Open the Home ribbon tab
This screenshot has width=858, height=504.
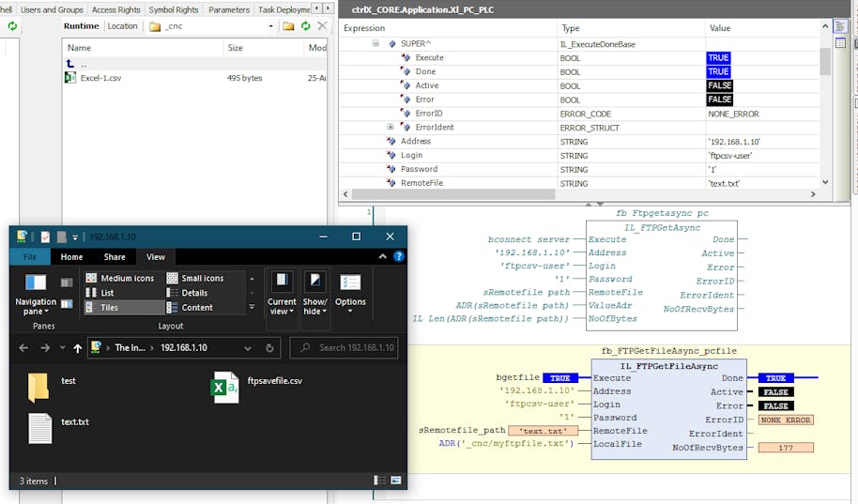[x=71, y=256]
